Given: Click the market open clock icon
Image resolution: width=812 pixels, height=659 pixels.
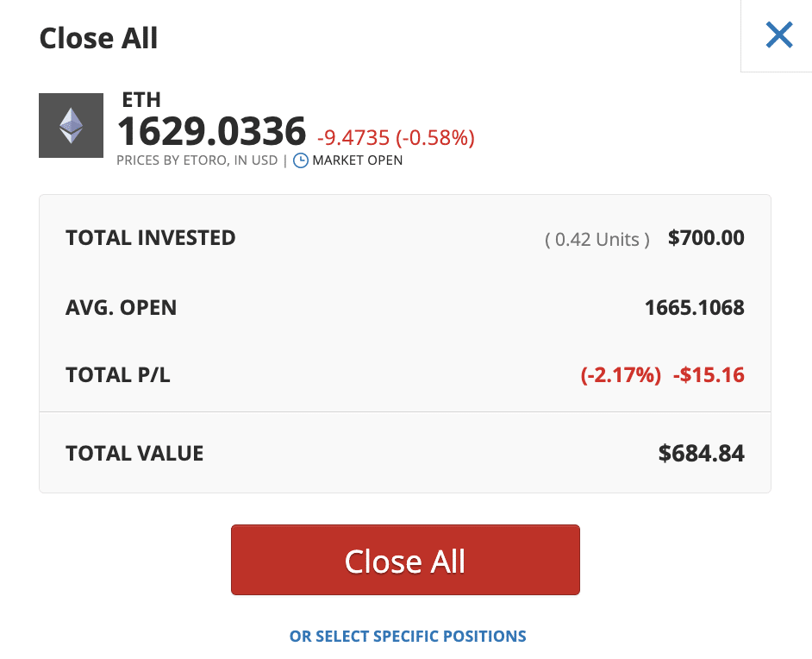Looking at the screenshot, I should (x=301, y=160).
